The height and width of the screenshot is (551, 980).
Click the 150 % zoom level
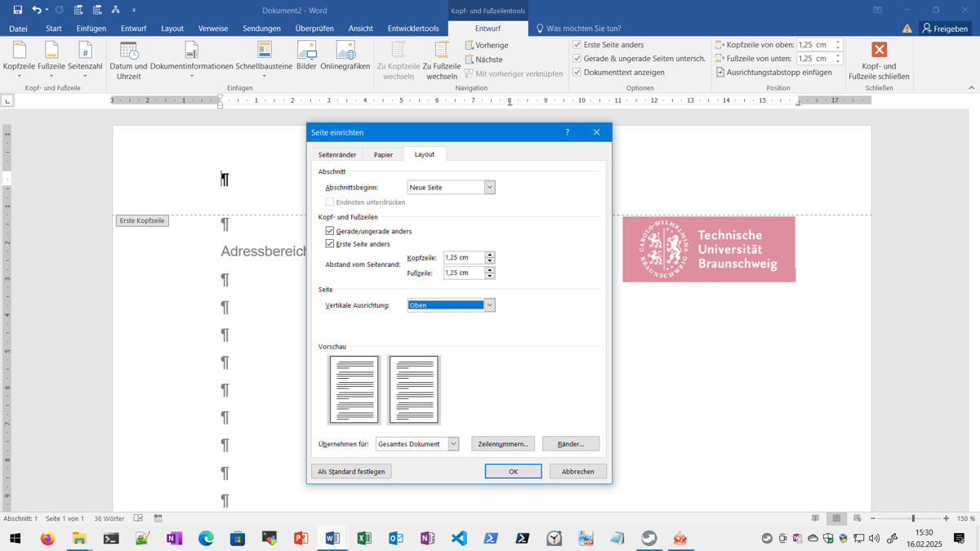[966, 518]
